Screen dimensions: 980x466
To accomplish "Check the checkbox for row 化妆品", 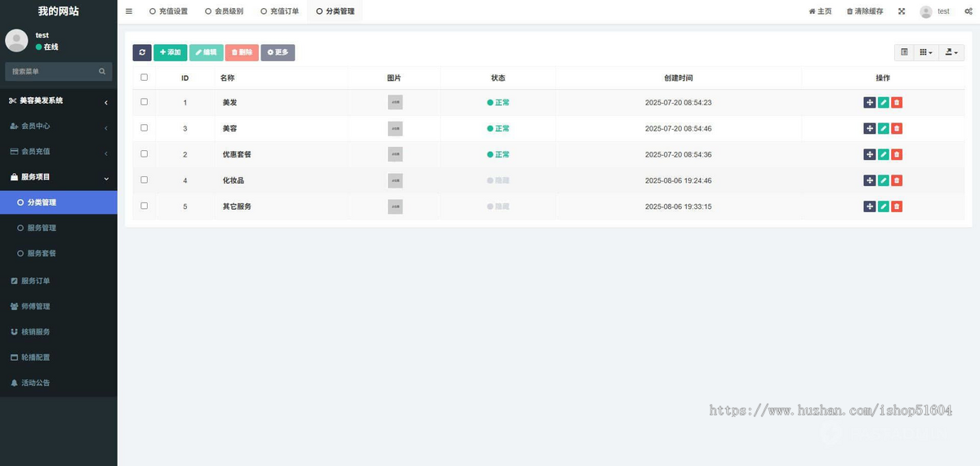I will tap(145, 180).
